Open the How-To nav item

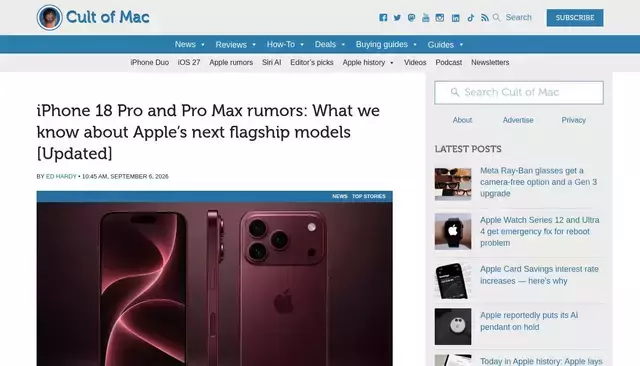(x=281, y=44)
